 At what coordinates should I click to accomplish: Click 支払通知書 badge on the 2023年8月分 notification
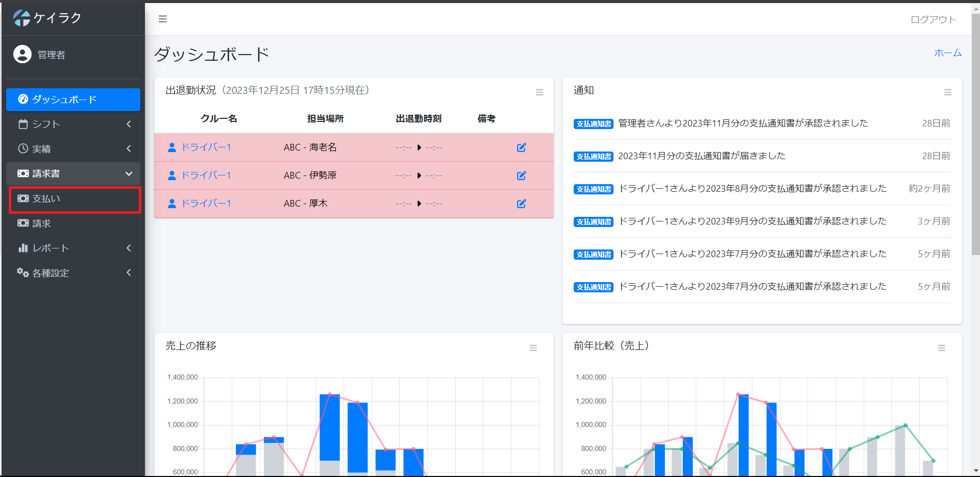click(594, 189)
